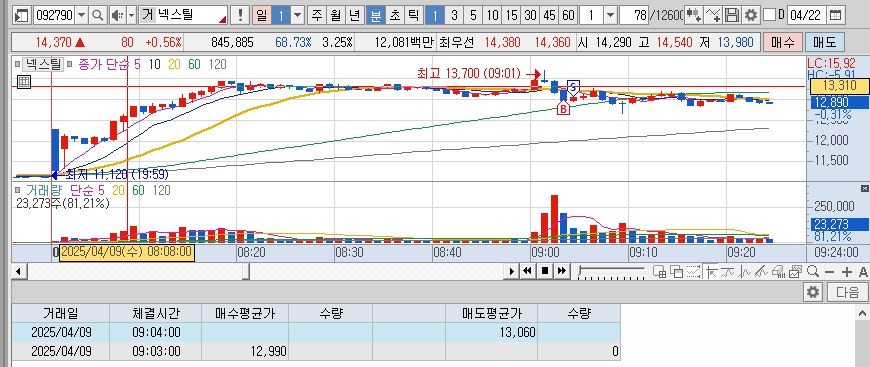Open the custom interval dropdown showing 1
Screen dimensions: 870x367
(x=610, y=15)
